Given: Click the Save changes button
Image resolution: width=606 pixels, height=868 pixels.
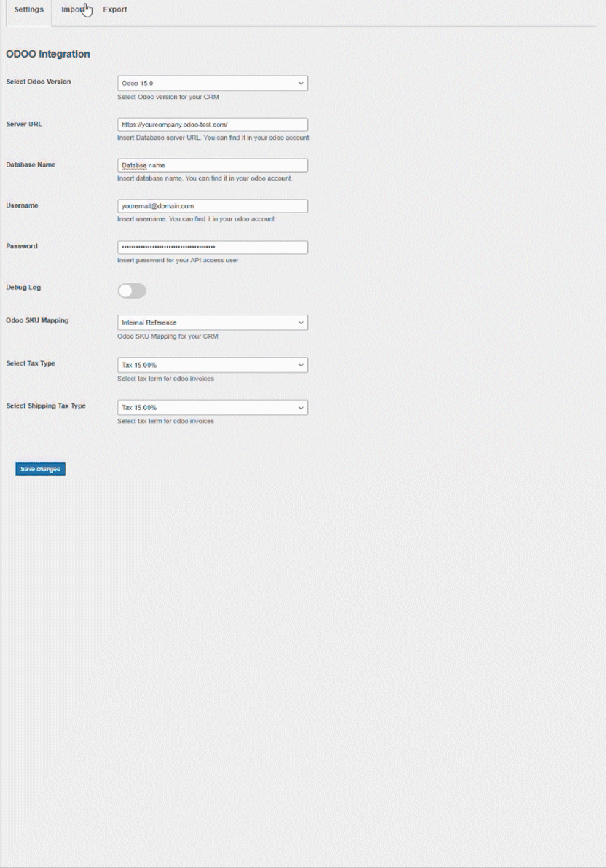Looking at the screenshot, I should point(41,469).
